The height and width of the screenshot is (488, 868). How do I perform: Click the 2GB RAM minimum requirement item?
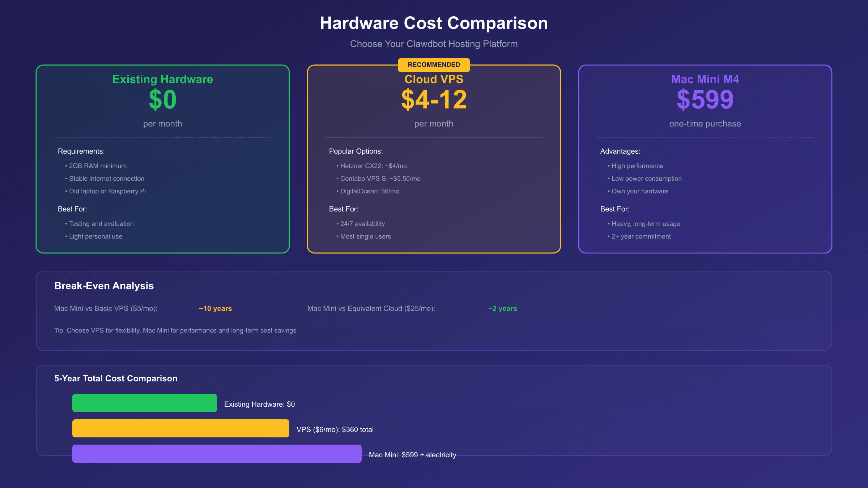click(96, 166)
